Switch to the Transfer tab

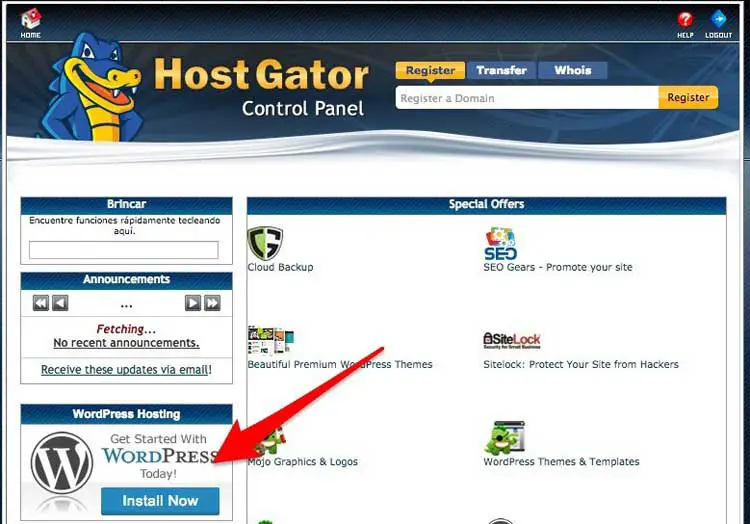tap(501, 70)
